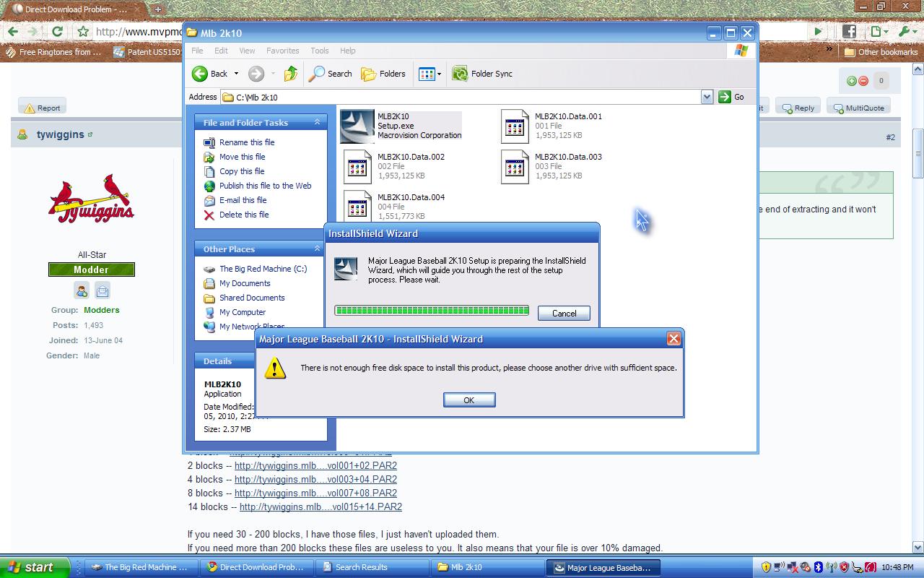This screenshot has height=578, width=924.
Task: Click the red minus reputation icon
Action: point(863,81)
